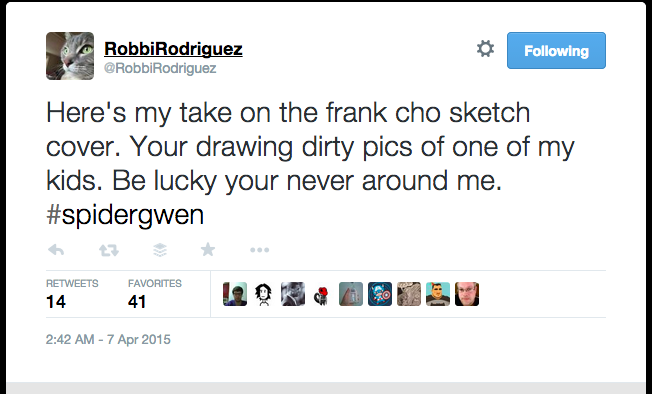Screen dimensions: 652x394
Task: Retweet this tweet using the retweet icon
Action: click(109, 250)
